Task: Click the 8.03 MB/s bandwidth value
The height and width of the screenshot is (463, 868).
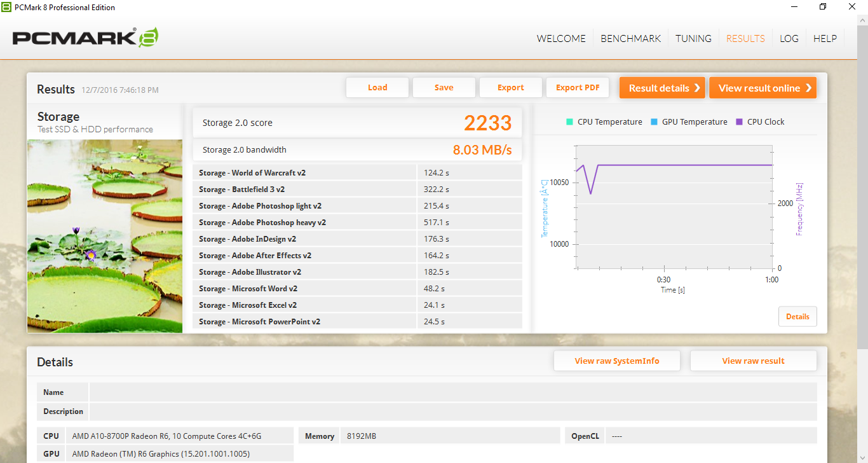Action: pos(482,150)
